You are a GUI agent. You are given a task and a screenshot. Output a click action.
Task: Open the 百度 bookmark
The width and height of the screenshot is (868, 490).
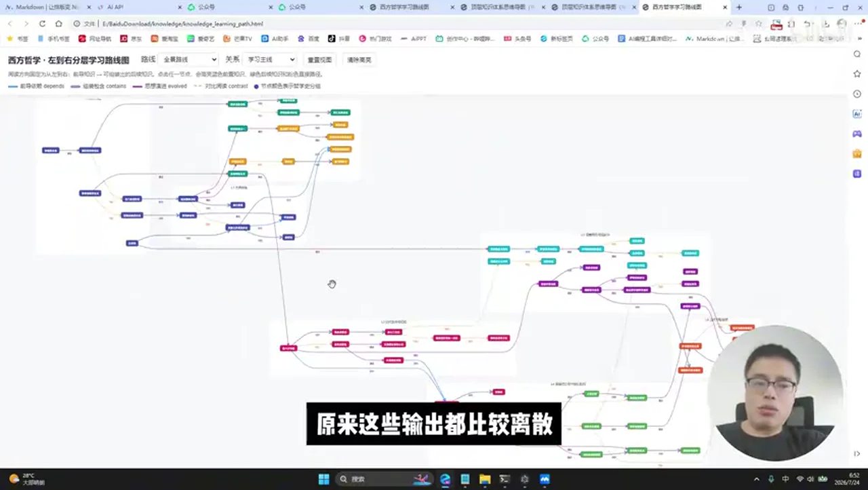coord(309,39)
